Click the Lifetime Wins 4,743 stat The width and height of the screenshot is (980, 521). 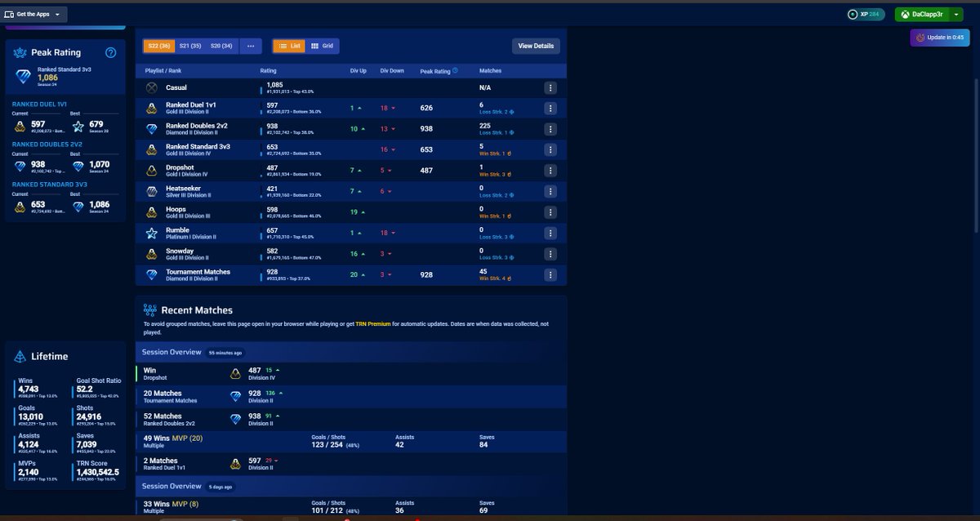(x=39, y=389)
